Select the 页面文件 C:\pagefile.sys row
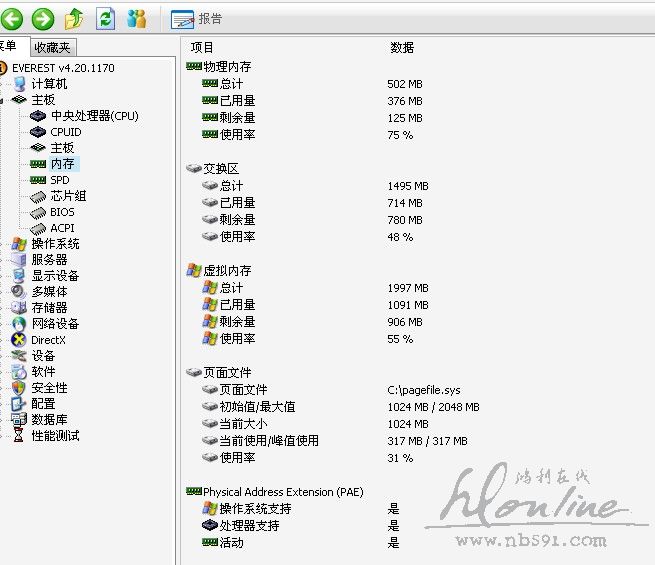The image size is (655, 565). pyautogui.click(x=243, y=390)
